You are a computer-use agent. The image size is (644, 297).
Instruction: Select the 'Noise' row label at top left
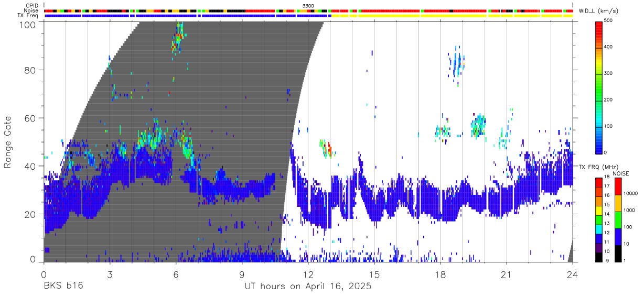click(32, 10)
